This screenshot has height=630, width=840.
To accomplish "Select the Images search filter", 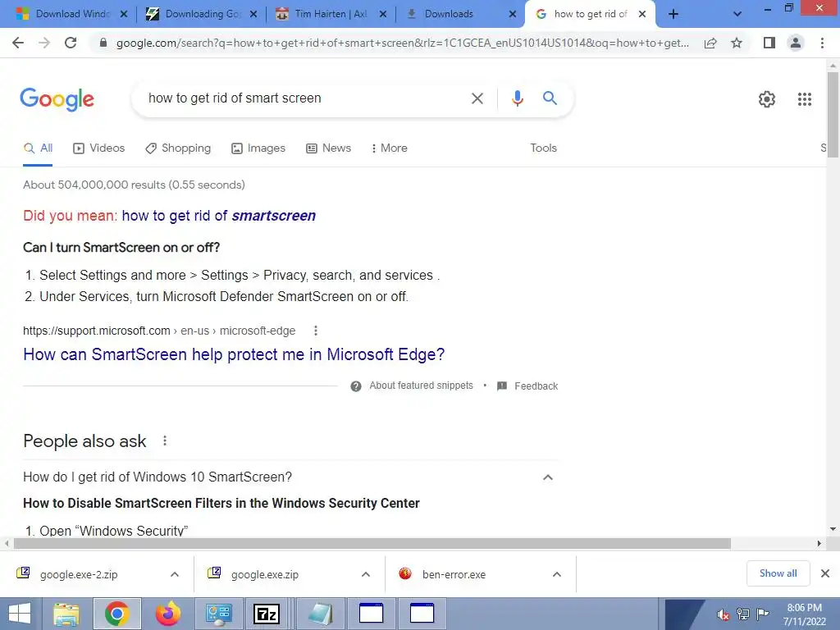I will click(258, 148).
